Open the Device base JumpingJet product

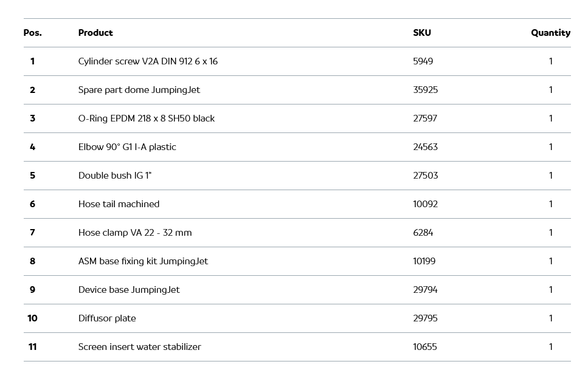[129, 290]
